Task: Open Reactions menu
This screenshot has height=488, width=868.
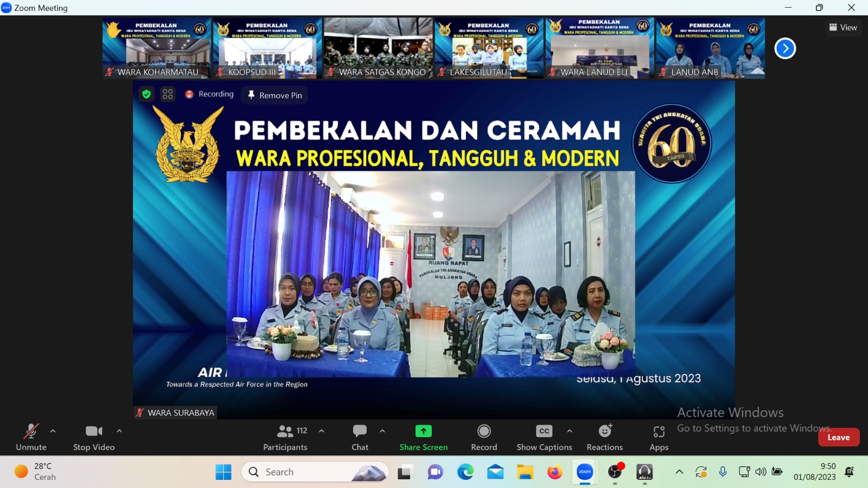Action: pos(605,437)
